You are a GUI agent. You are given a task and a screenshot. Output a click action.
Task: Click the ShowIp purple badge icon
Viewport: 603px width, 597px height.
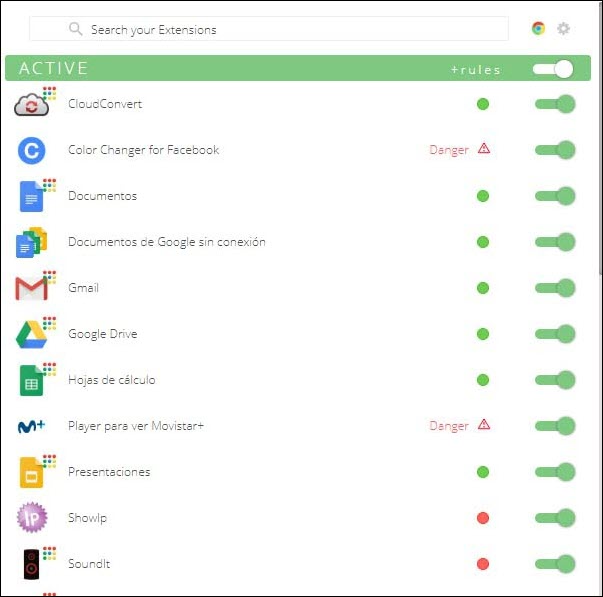(x=32, y=518)
